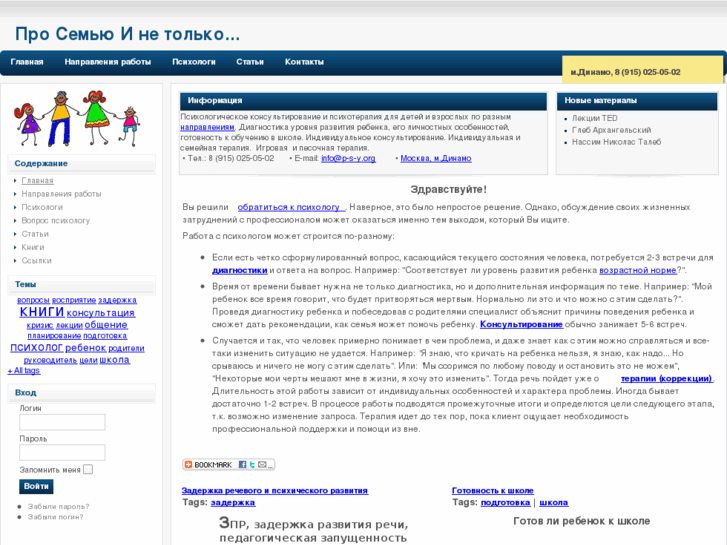The width and height of the screenshot is (727, 545).
Task: Click the Facebook icon in bookmark bar
Action: [x=242, y=464]
